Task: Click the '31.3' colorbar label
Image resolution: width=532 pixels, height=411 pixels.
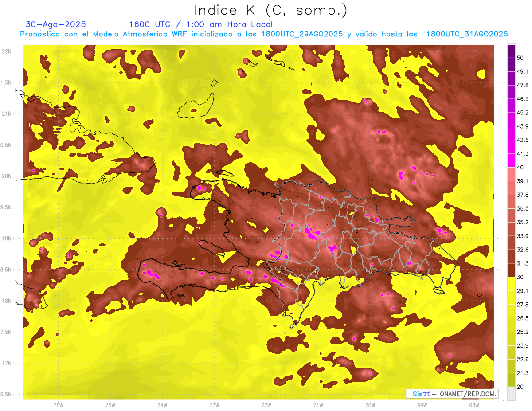Action: pyautogui.click(x=522, y=263)
